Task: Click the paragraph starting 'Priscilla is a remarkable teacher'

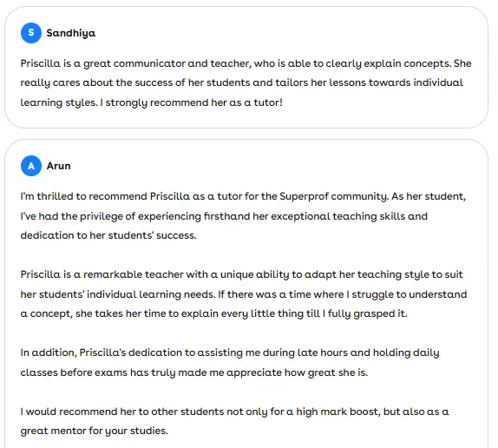Action: click(x=244, y=294)
